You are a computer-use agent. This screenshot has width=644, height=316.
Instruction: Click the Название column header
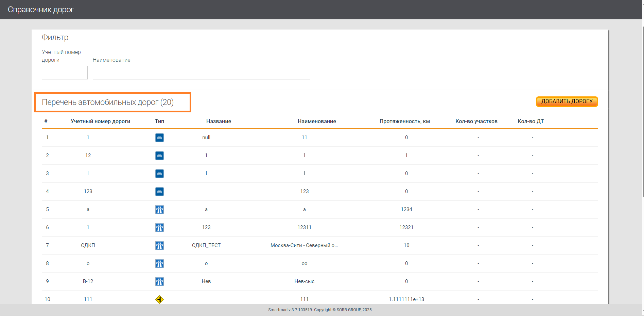(x=219, y=121)
